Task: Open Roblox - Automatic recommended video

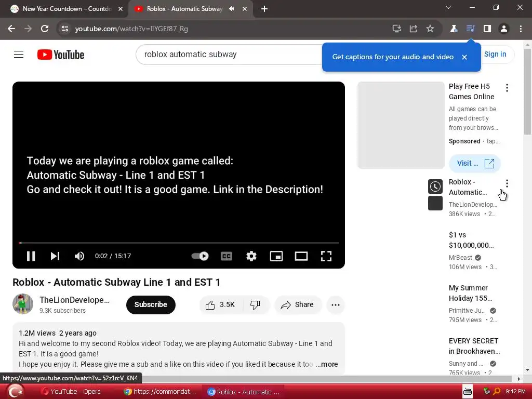Action: [468, 187]
